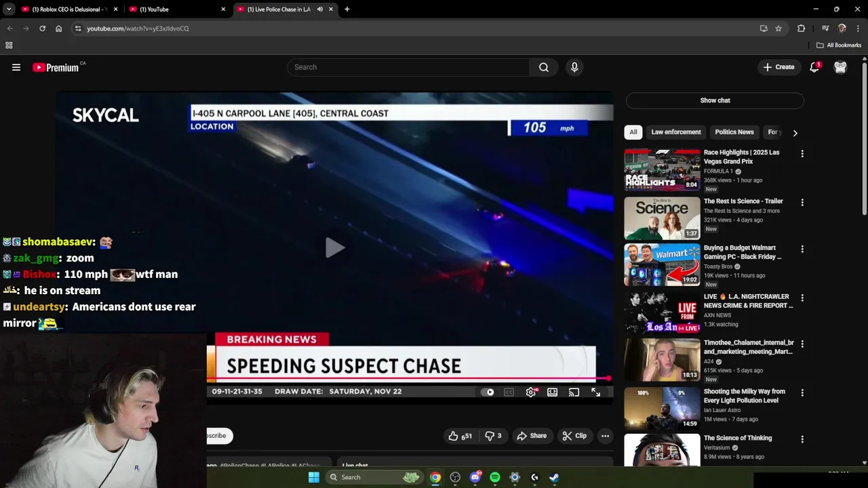Screen dimensions: 868x488
Task: Open the video settings gear
Action: [x=531, y=392]
